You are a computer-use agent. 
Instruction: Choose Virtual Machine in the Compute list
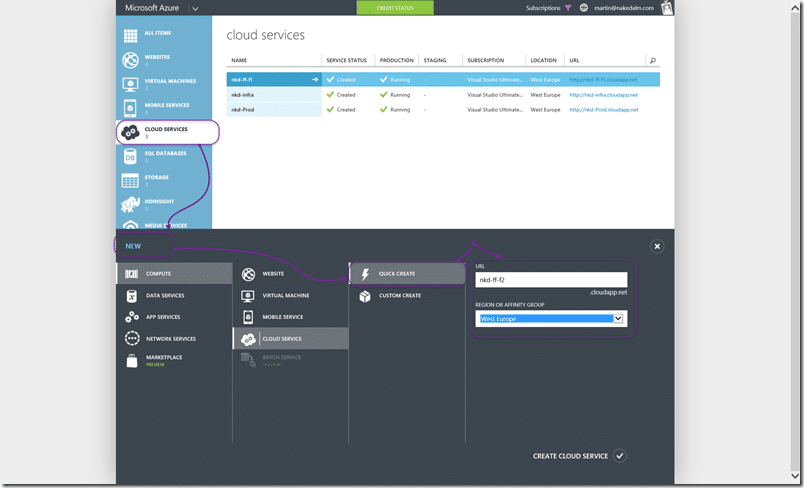291,295
